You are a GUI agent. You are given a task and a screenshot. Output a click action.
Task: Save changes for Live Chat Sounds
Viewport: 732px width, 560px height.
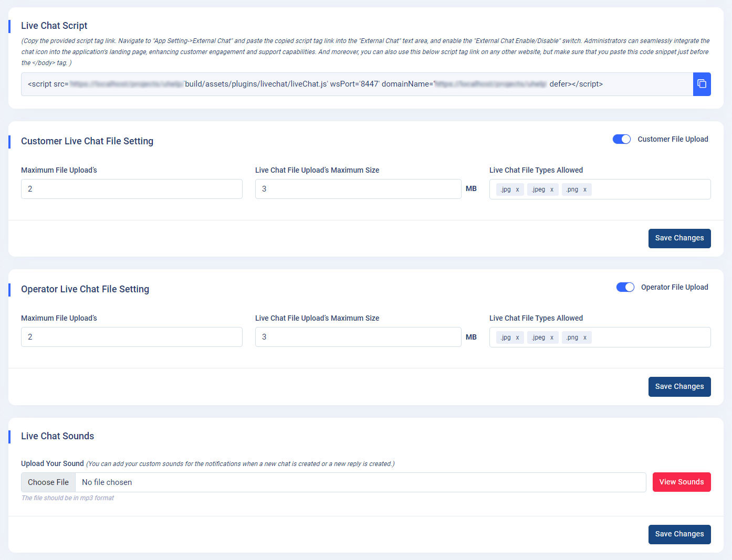[x=679, y=534]
